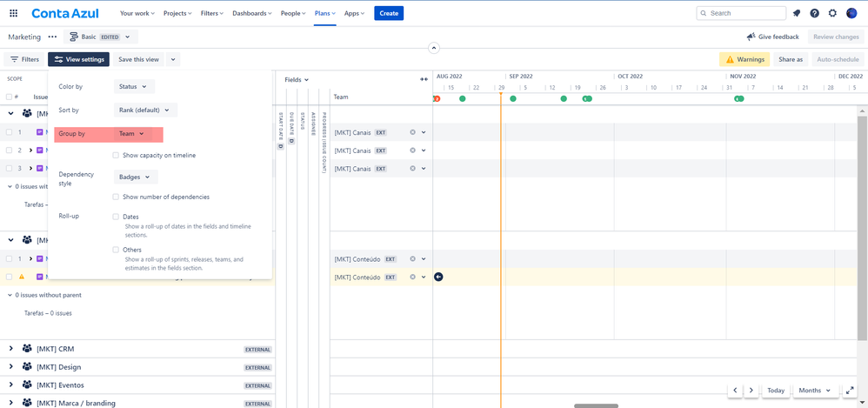Open the user profile avatar
The width and height of the screenshot is (868, 408).
851,13
